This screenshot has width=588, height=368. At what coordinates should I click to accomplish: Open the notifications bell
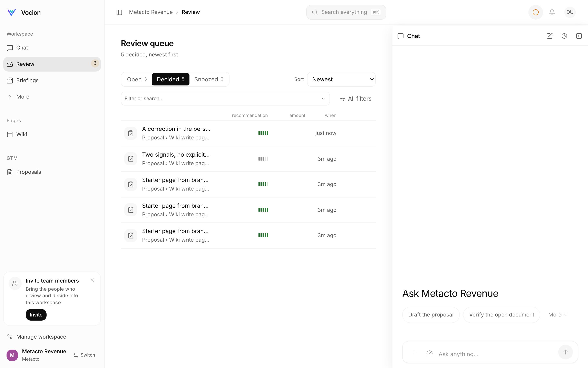552,12
